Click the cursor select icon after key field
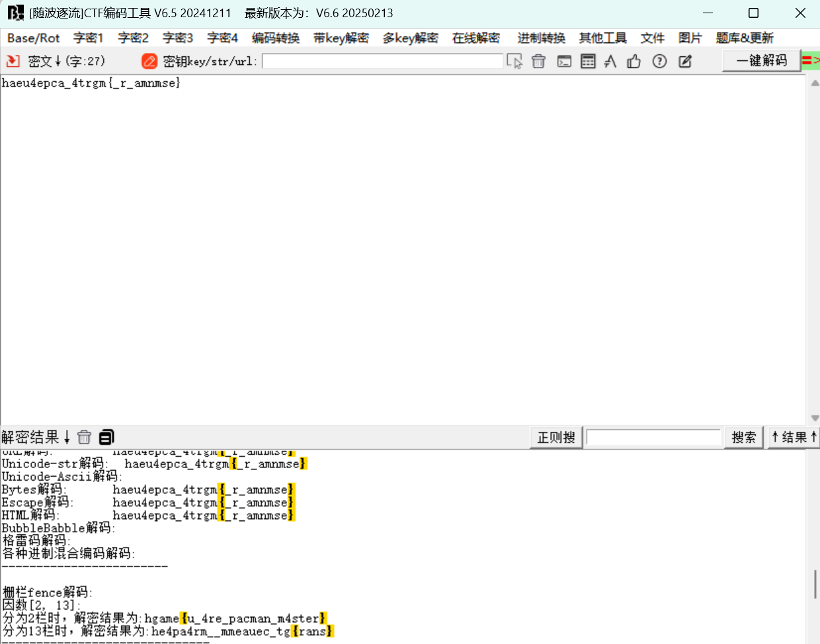The width and height of the screenshot is (820, 644). (514, 61)
